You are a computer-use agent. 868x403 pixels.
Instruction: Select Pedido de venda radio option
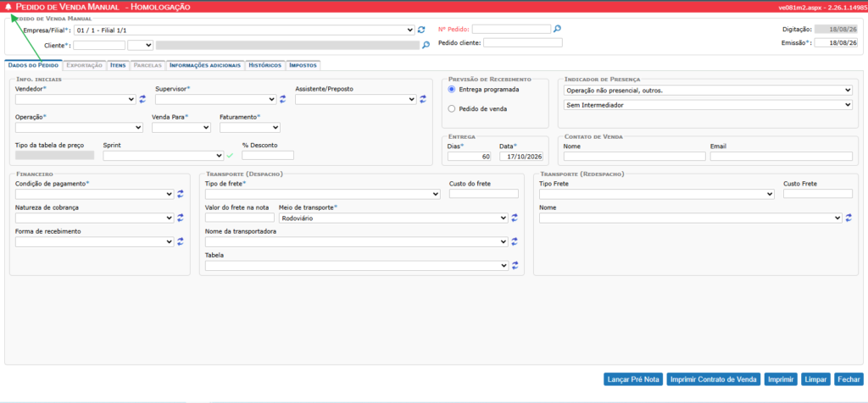tap(452, 109)
